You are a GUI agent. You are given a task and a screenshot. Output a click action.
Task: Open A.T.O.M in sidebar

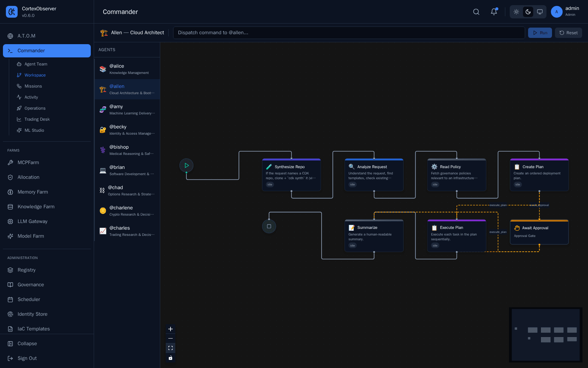(x=47, y=36)
